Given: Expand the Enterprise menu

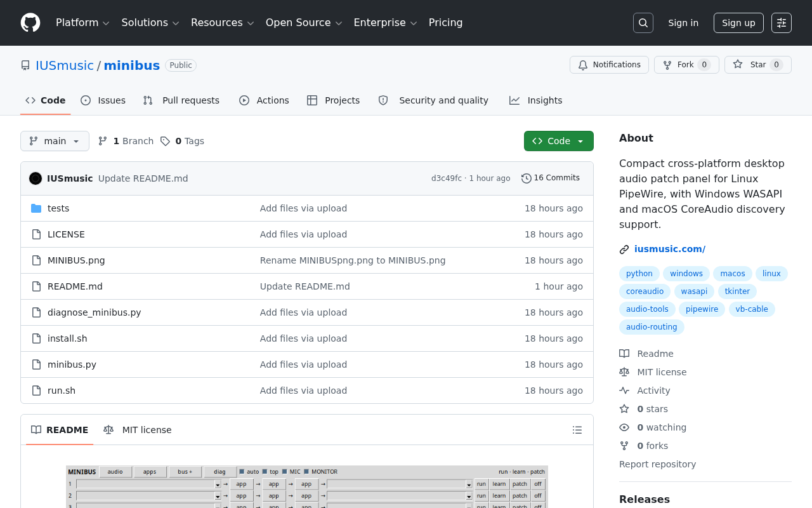Looking at the screenshot, I should coord(385,23).
